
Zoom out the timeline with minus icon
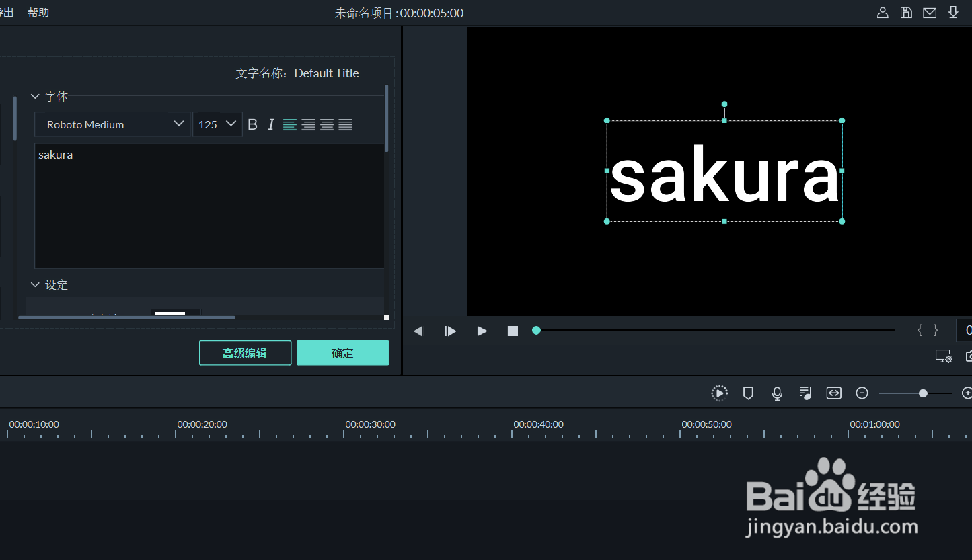pyautogui.click(x=862, y=393)
